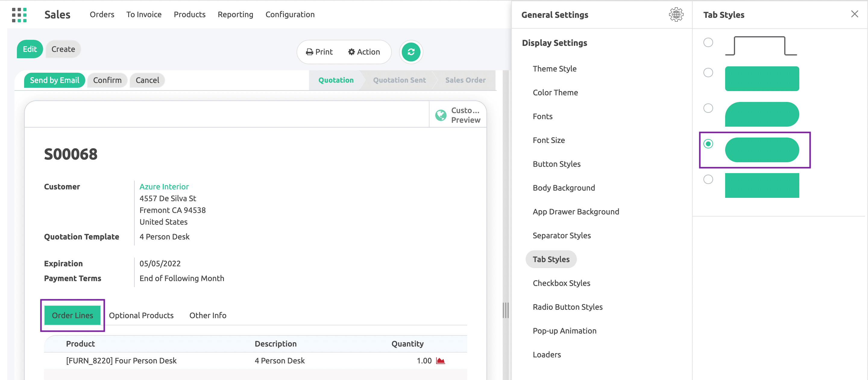The image size is (868, 380).
Task: Choose the square rectangle tab style radio
Action: click(708, 179)
